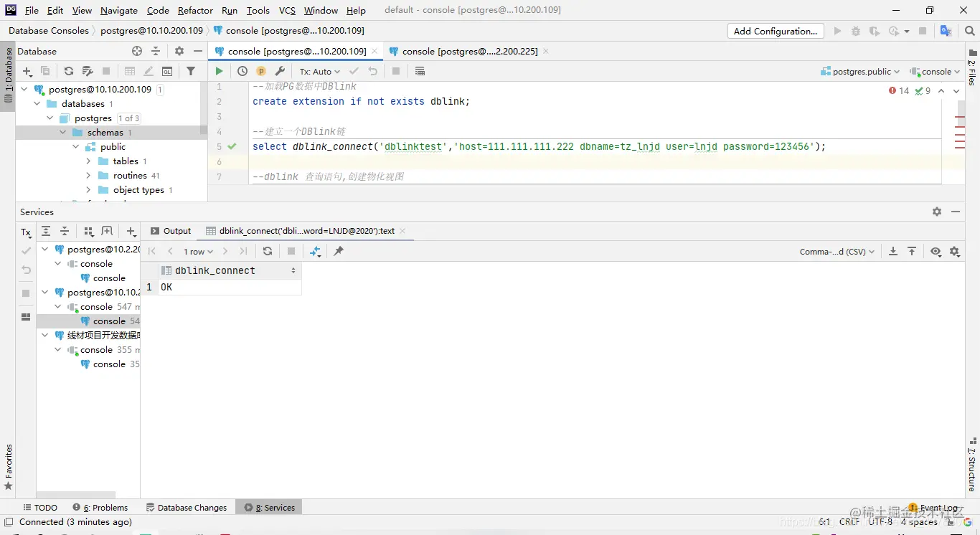Pin the result tab with pin icon
The image size is (980, 535).
click(339, 251)
